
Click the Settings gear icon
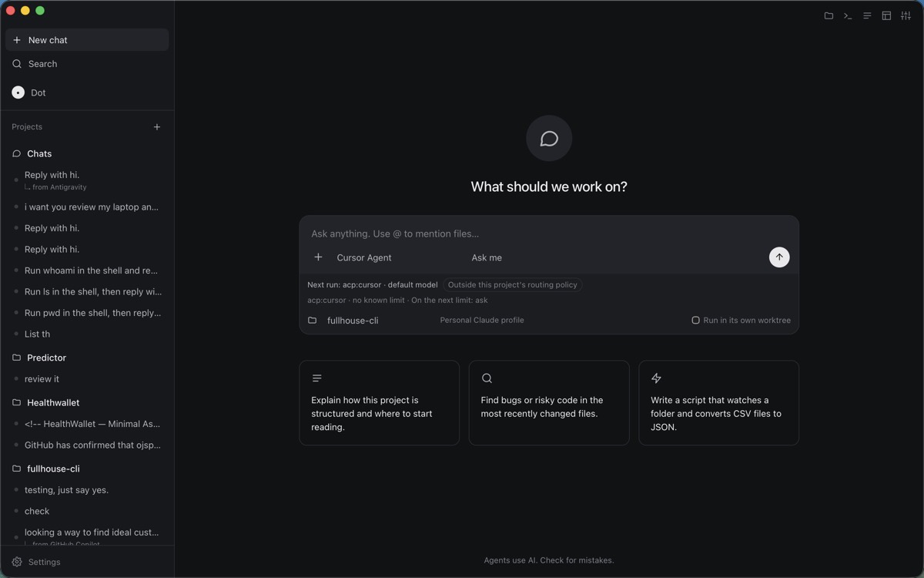click(x=17, y=562)
